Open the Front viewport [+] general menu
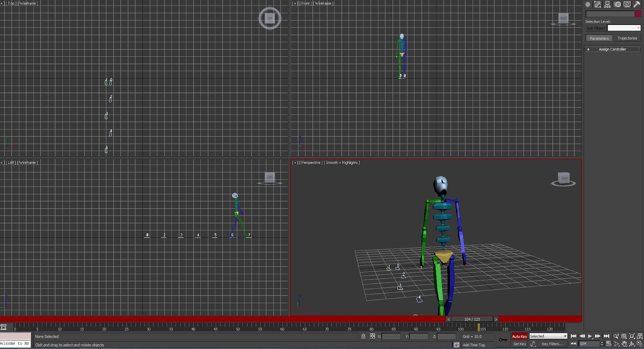Image resolution: width=644 pixels, height=349 pixels. coord(295,3)
